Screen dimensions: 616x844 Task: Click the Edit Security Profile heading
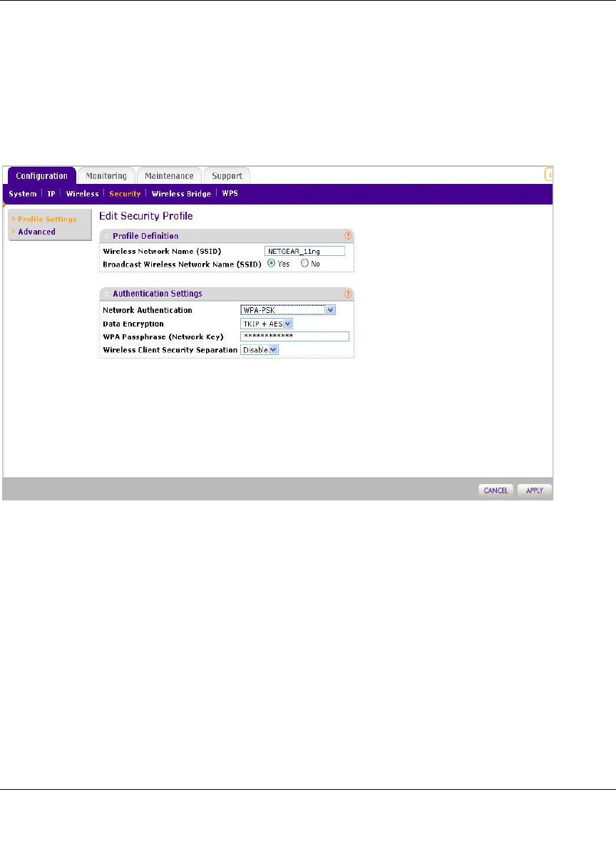(146, 216)
